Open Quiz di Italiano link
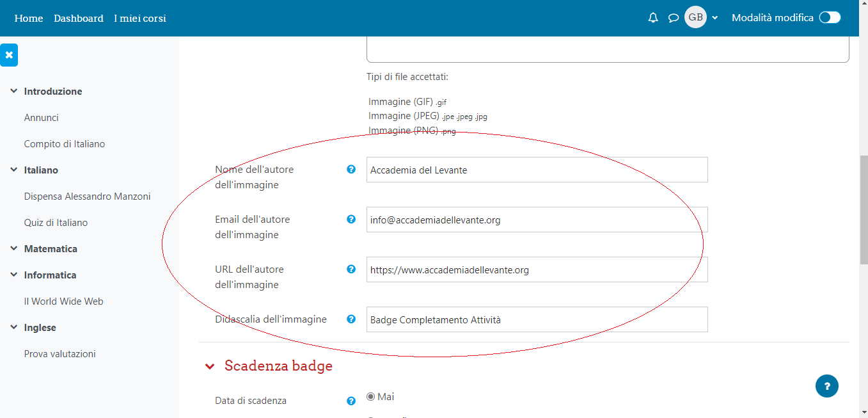Image resolution: width=868 pixels, height=418 pixels. pyautogui.click(x=56, y=223)
